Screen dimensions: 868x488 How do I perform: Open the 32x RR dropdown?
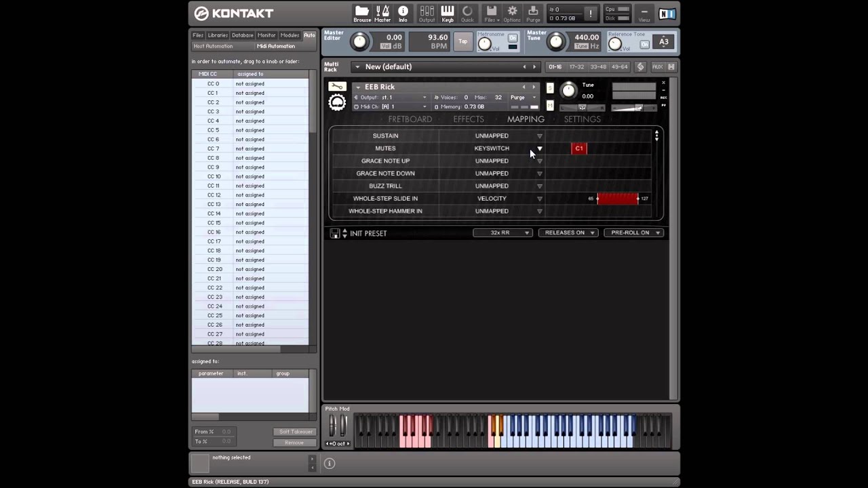[502, 233]
